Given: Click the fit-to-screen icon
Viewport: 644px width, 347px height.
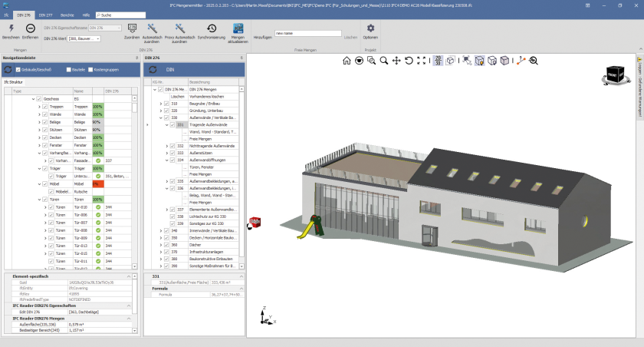Looking at the screenshot, I should pyautogui.click(x=422, y=61).
